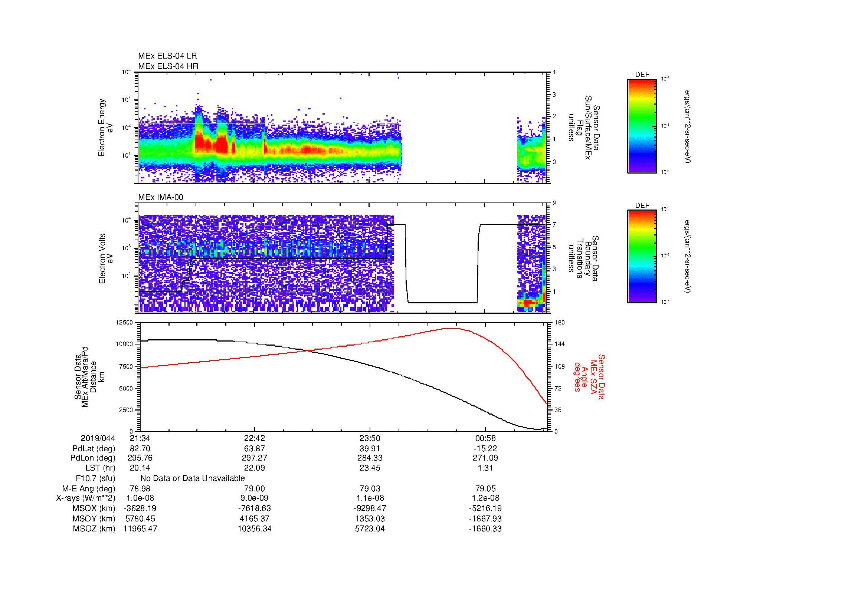Select the lower DEF color bar
The width and height of the screenshot is (868, 613).
point(642,257)
